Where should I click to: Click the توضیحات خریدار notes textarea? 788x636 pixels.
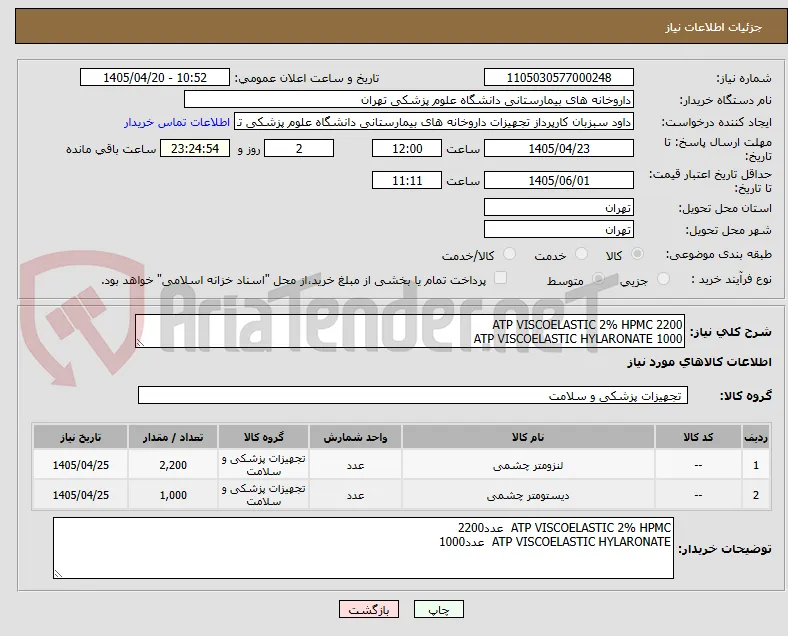pyautogui.click(x=363, y=548)
